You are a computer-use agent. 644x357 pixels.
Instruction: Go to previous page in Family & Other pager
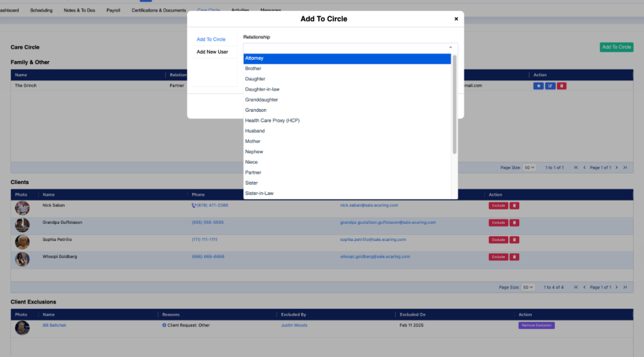[584, 168]
